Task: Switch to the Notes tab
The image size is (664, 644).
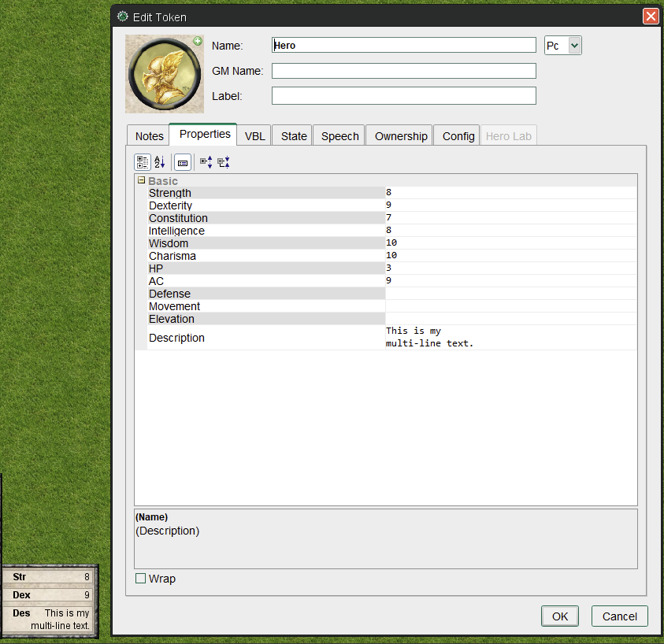Action: tap(149, 136)
